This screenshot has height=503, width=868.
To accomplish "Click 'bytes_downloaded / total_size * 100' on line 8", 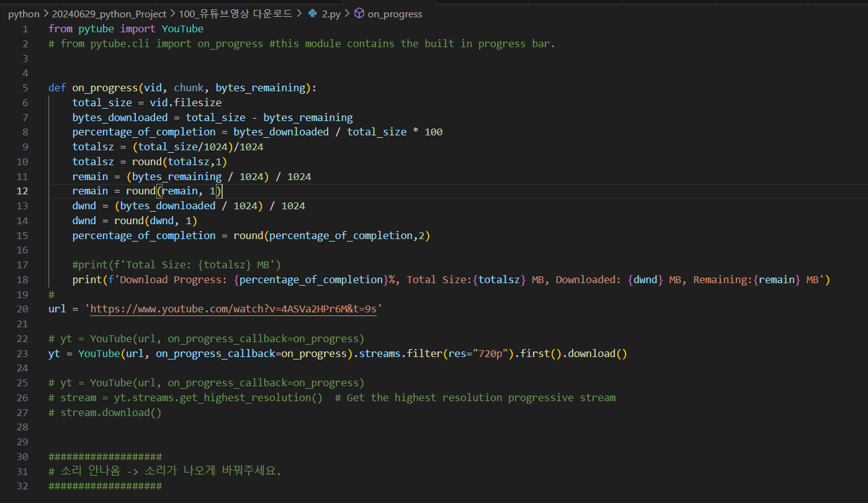I will [338, 132].
